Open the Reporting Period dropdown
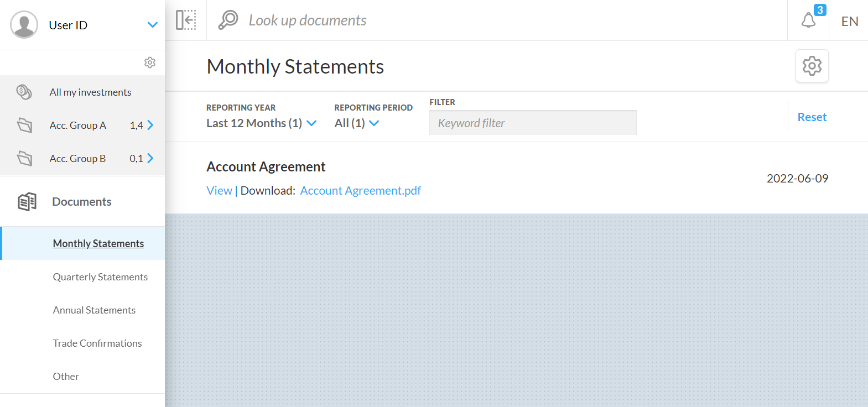 tap(357, 123)
